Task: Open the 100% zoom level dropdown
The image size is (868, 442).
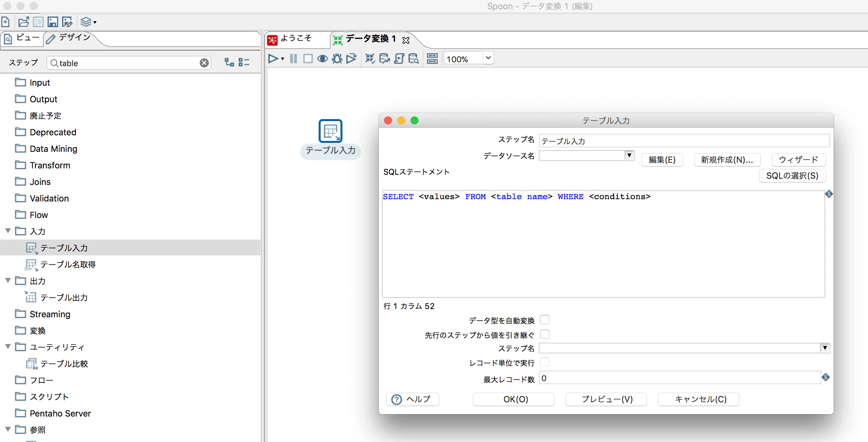Action: 488,58
